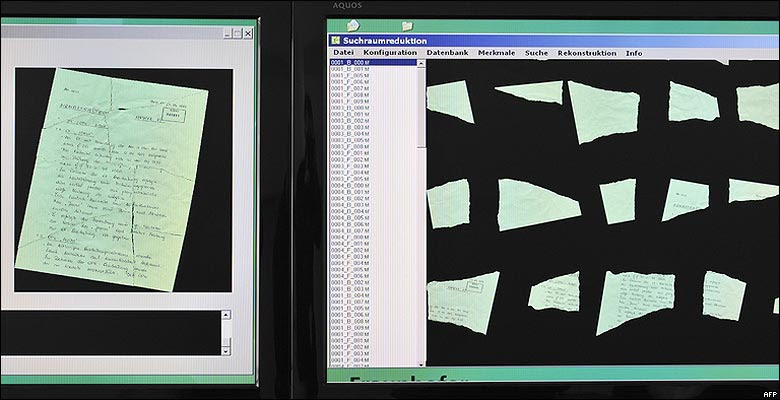Select the thin wedge-shaped blank fragment

point(531,92)
